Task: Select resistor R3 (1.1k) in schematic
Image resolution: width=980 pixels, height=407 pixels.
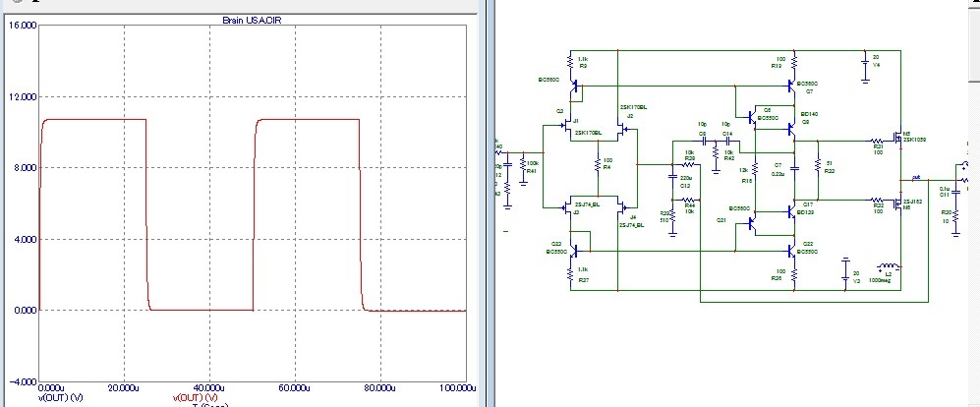Action: 570,61
